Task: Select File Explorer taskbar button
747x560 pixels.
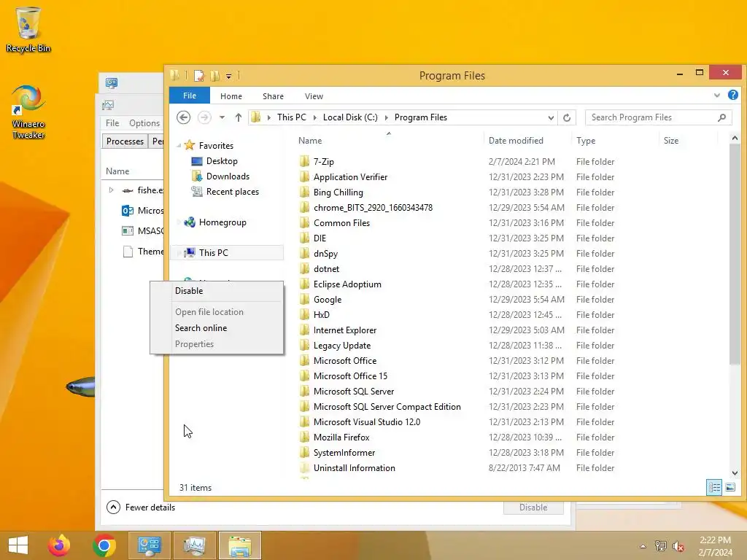Action: coord(239,545)
